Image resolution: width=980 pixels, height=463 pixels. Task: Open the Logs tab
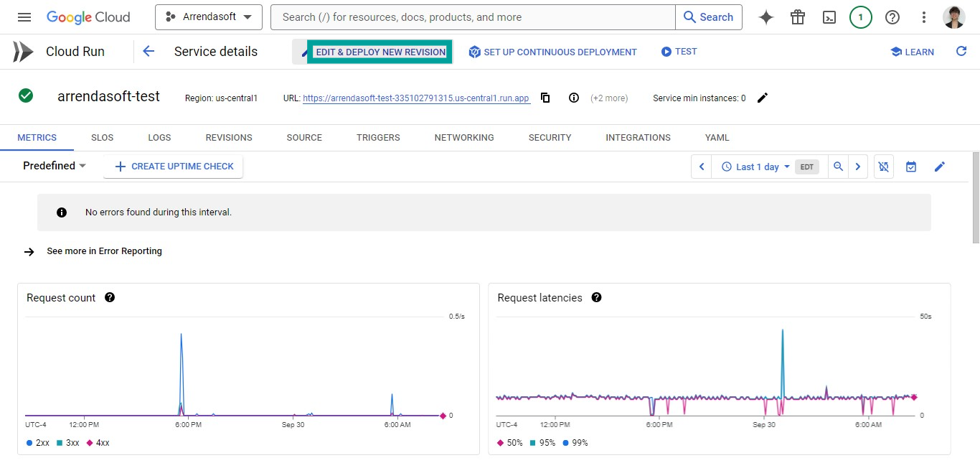159,137
